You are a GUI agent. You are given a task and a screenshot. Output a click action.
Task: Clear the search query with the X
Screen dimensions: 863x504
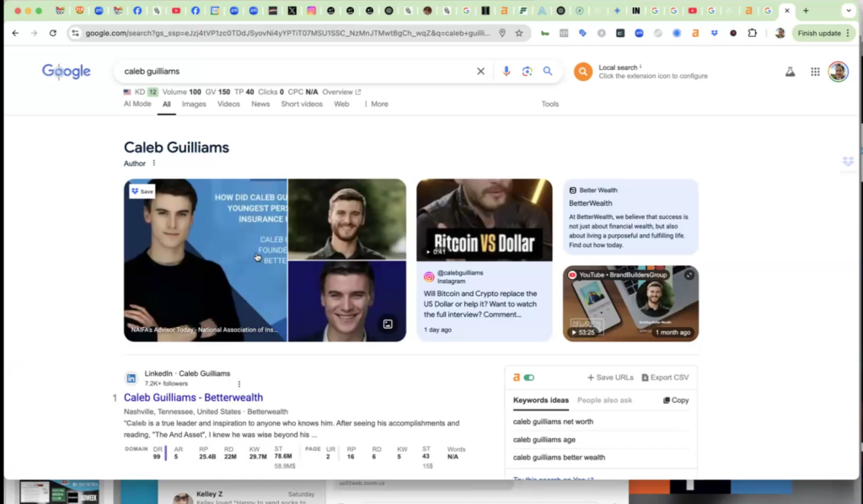480,71
